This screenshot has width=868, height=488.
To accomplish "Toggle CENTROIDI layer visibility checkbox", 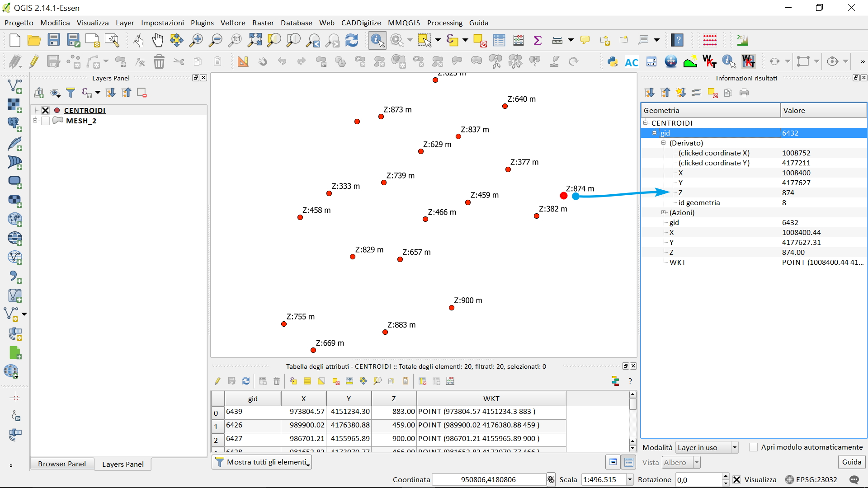I will coord(45,110).
